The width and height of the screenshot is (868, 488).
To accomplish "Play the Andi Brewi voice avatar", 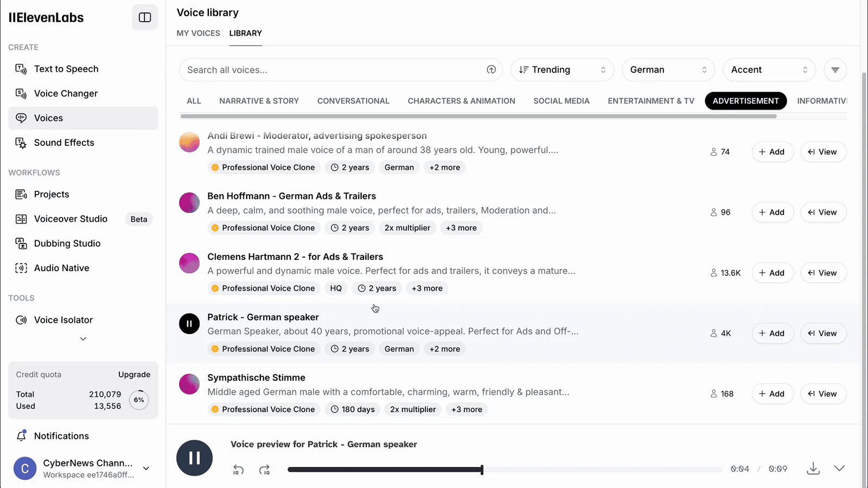I will click(x=189, y=142).
